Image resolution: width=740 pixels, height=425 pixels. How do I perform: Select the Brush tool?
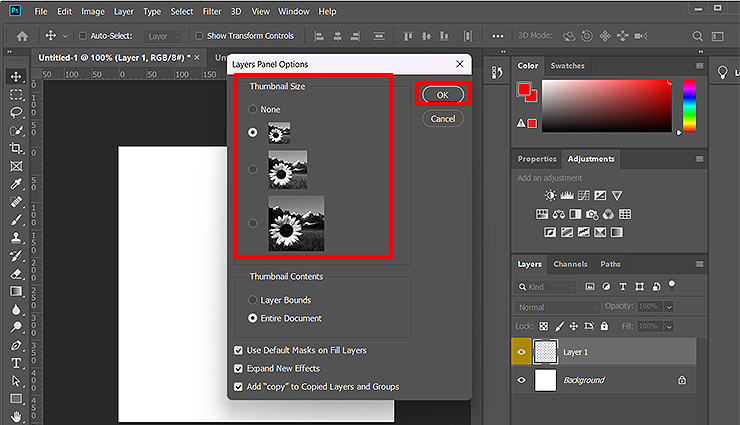click(x=16, y=220)
